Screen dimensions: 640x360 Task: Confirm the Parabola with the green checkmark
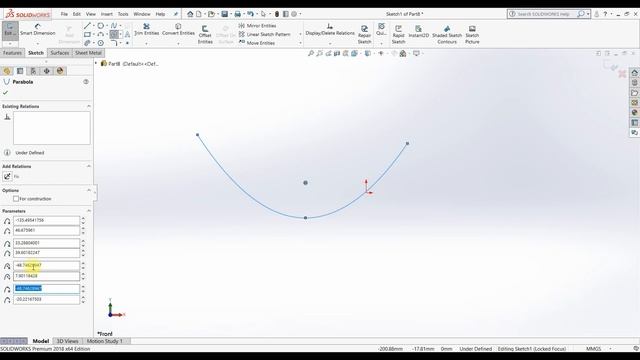coord(5,93)
